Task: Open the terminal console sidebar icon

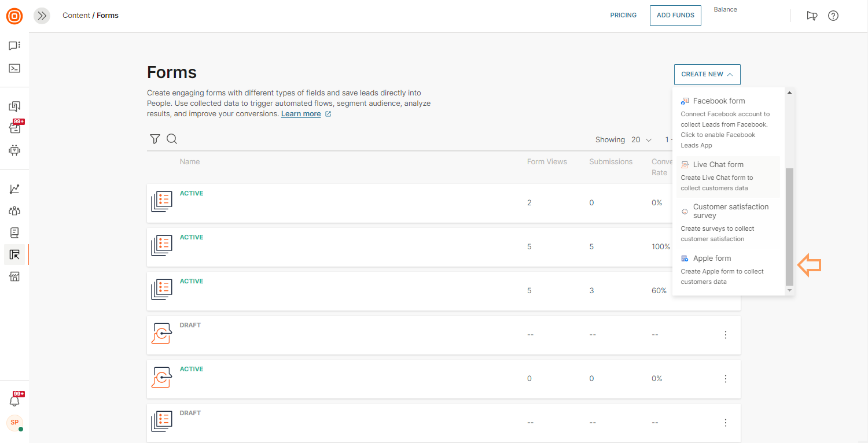Action: [x=14, y=68]
